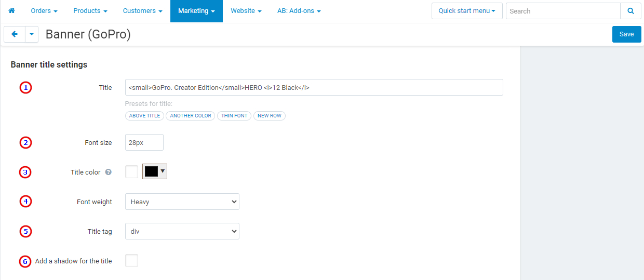Enable Add a shadow for the title
The image size is (644, 280).
pos(132,261)
